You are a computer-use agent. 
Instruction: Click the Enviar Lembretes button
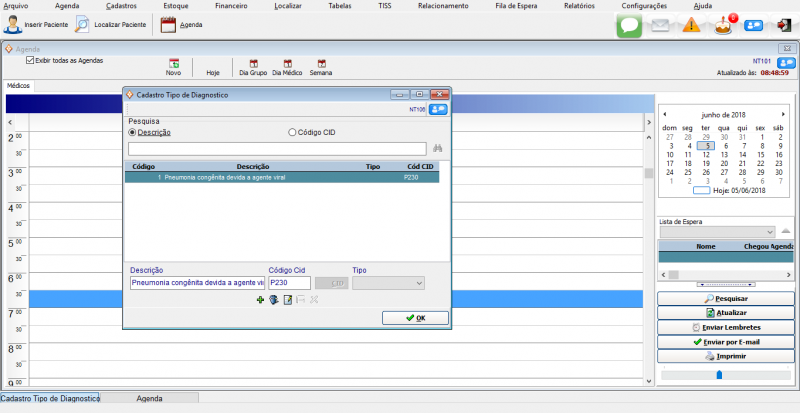click(726, 327)
